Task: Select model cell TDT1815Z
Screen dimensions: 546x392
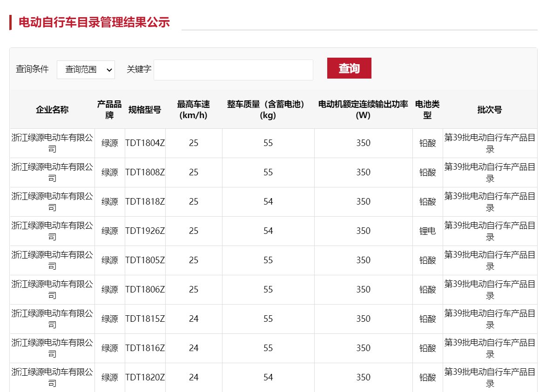Action: pos(145,319)
